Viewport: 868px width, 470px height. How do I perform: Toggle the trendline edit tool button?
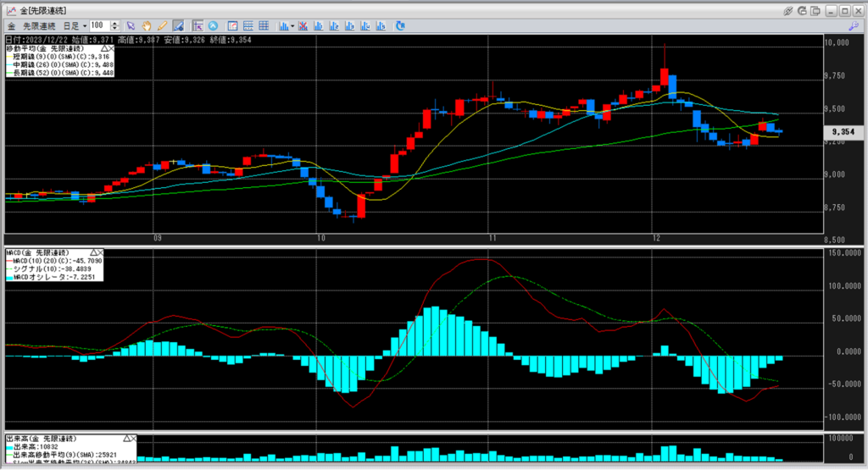[178, 25]
